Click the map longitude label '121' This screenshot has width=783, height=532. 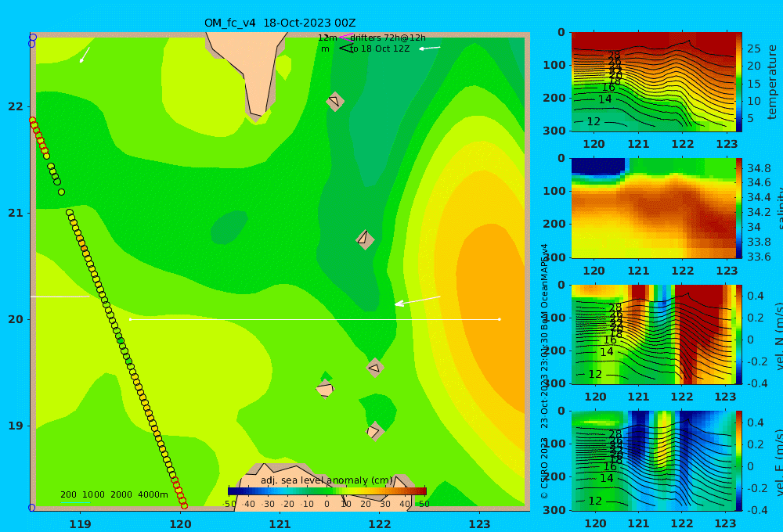[280, 524]
